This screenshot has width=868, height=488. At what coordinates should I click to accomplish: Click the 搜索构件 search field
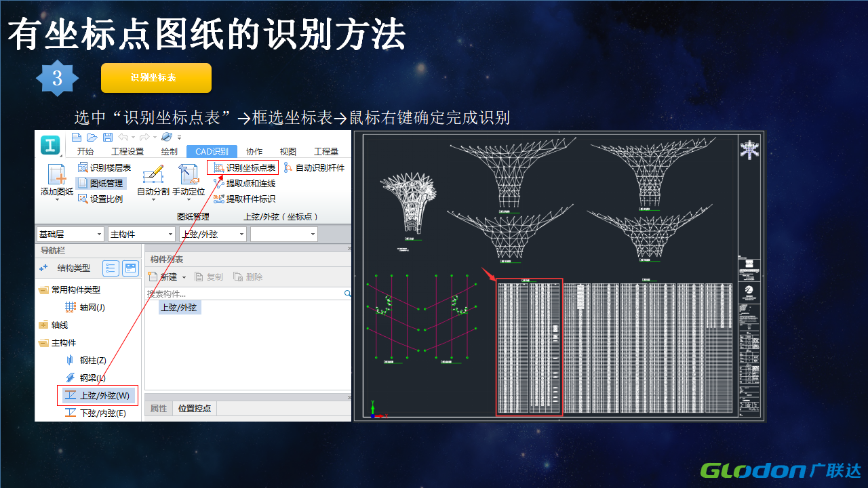point(245,293)
